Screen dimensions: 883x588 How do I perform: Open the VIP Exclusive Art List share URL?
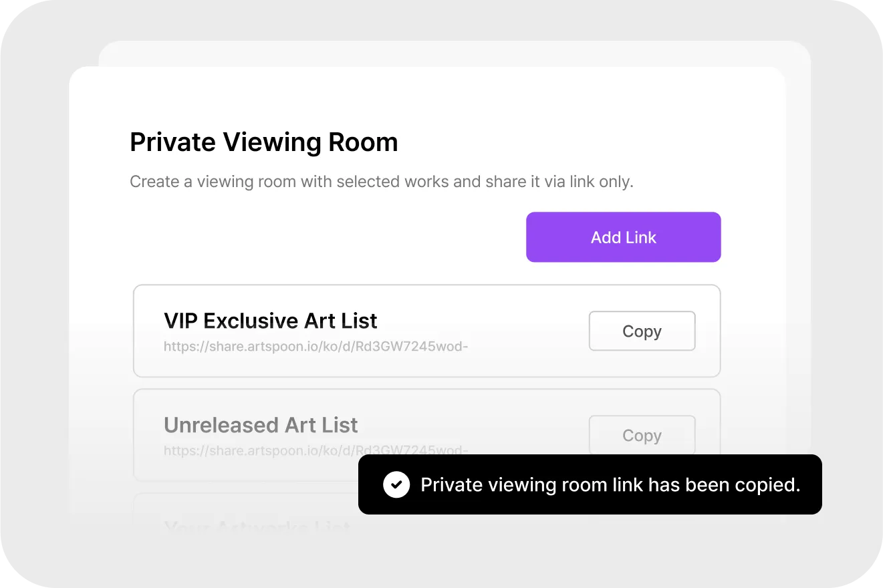[x=316, y=346]
